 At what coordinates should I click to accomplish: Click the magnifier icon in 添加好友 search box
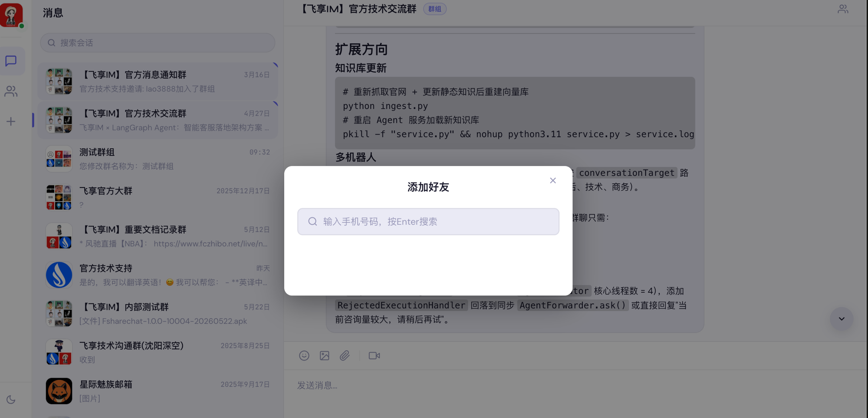312,222
